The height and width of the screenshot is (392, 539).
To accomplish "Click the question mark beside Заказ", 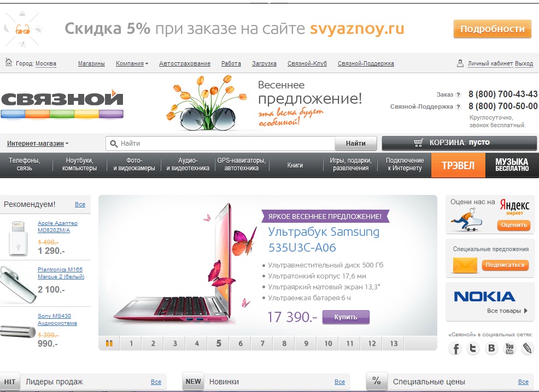I will (458, 95).
